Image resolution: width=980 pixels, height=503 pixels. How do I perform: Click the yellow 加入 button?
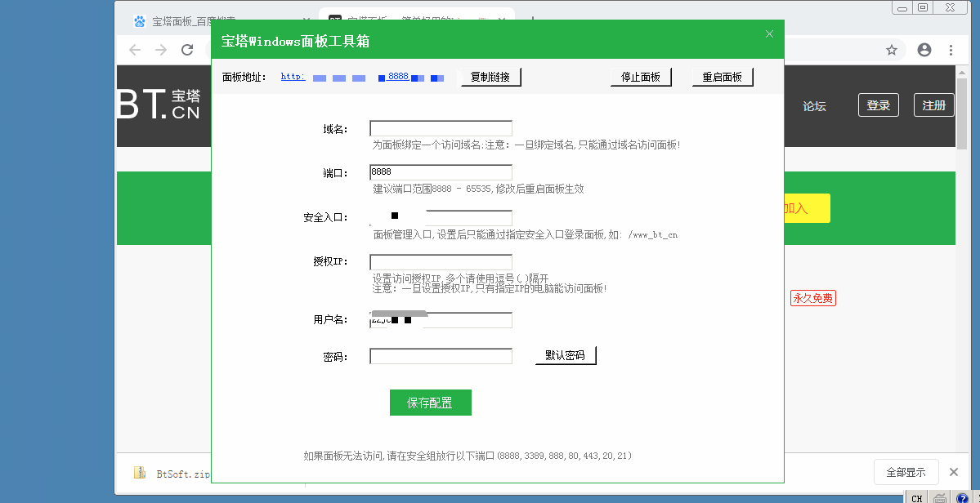[x=806, y=208]
